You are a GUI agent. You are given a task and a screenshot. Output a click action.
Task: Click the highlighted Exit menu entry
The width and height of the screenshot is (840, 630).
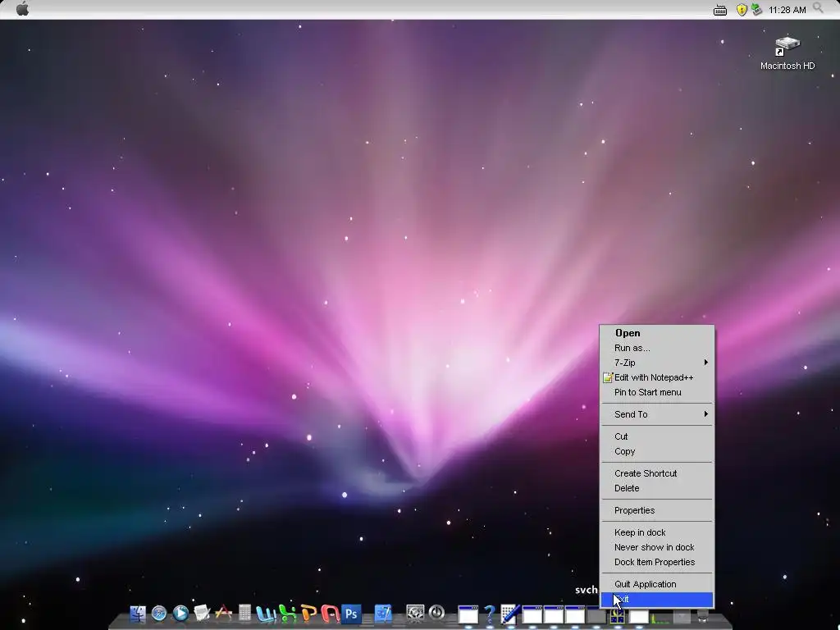point(657,600)
